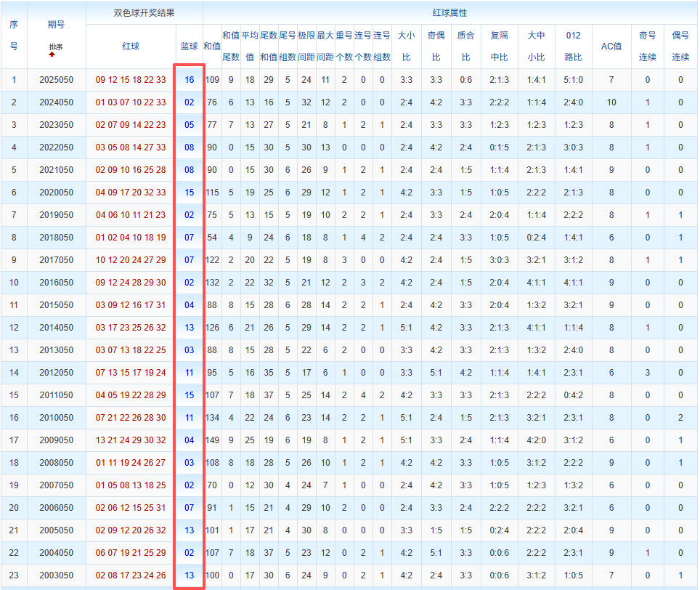The height and width of the screenshot is (590, 700).
Task: Click the 双色球开奖结果 group header
Action: coord(145,13)
